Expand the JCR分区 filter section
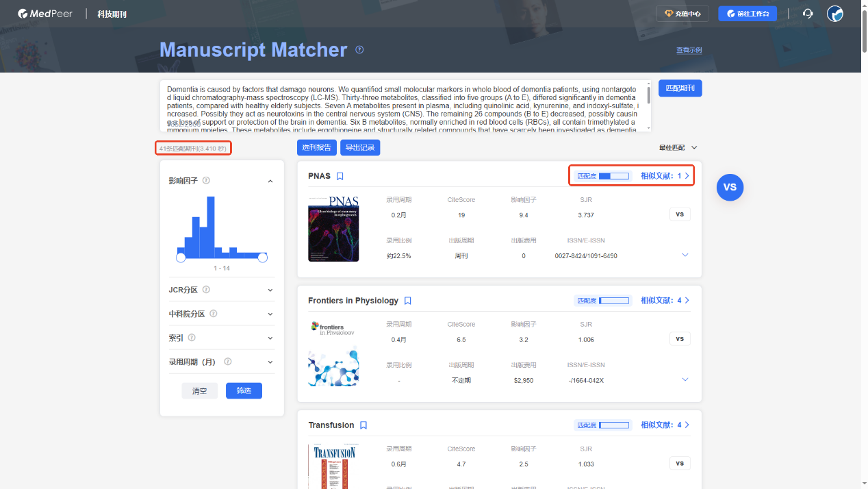Viewport: 868px width, 489px height. (x=270, y=290)
